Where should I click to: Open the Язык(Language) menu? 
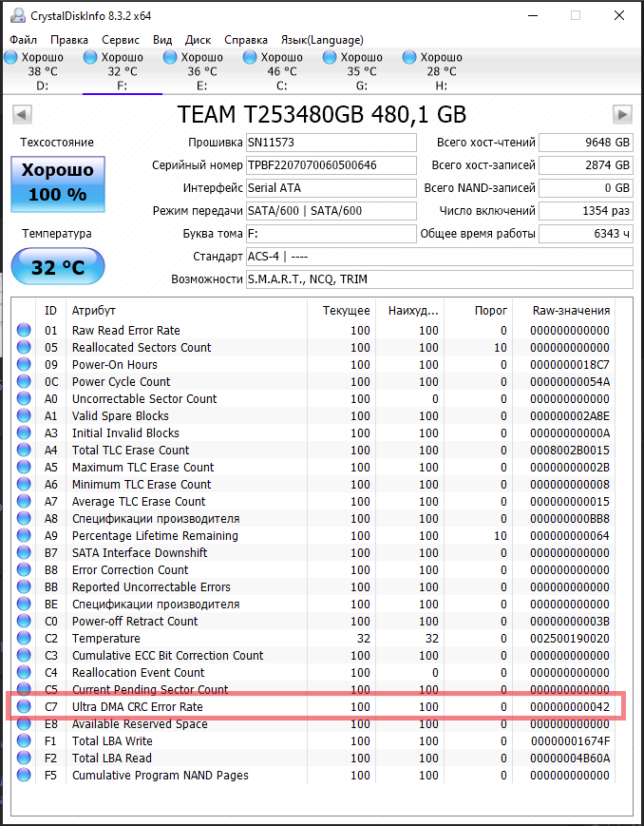click(x=322, y=40)
